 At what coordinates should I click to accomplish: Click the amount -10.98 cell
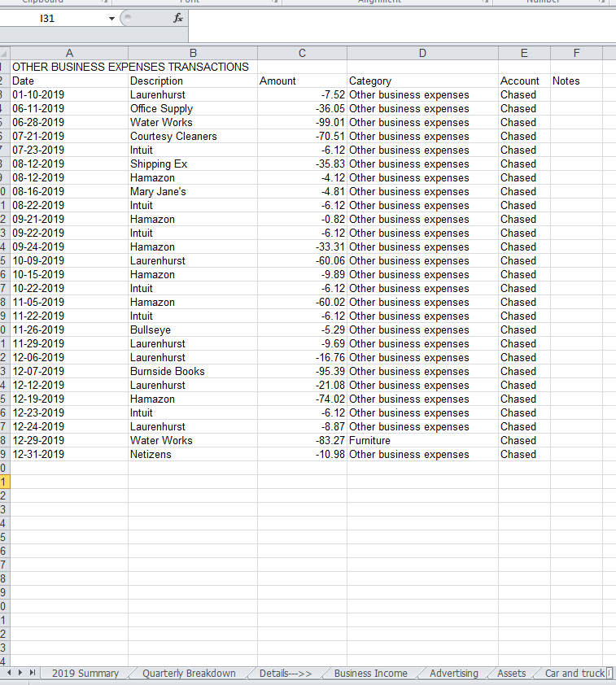(302, 454)
